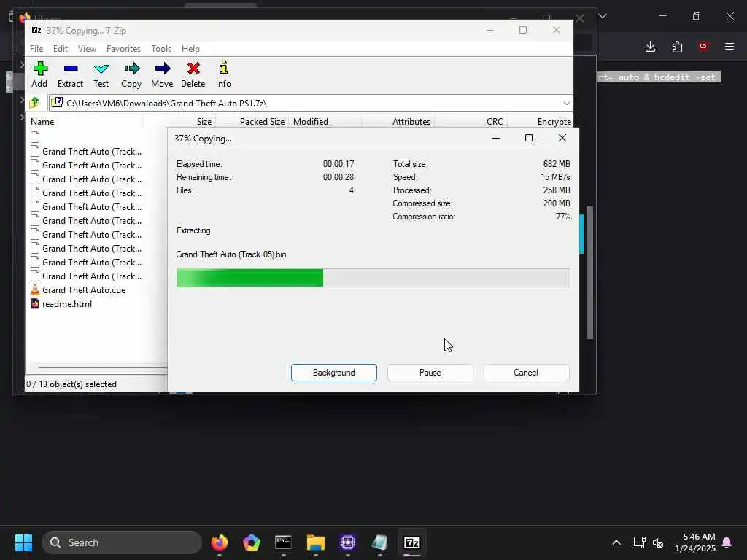Open the Edit menu
This screenshot has height=560, width=747.
61,49
